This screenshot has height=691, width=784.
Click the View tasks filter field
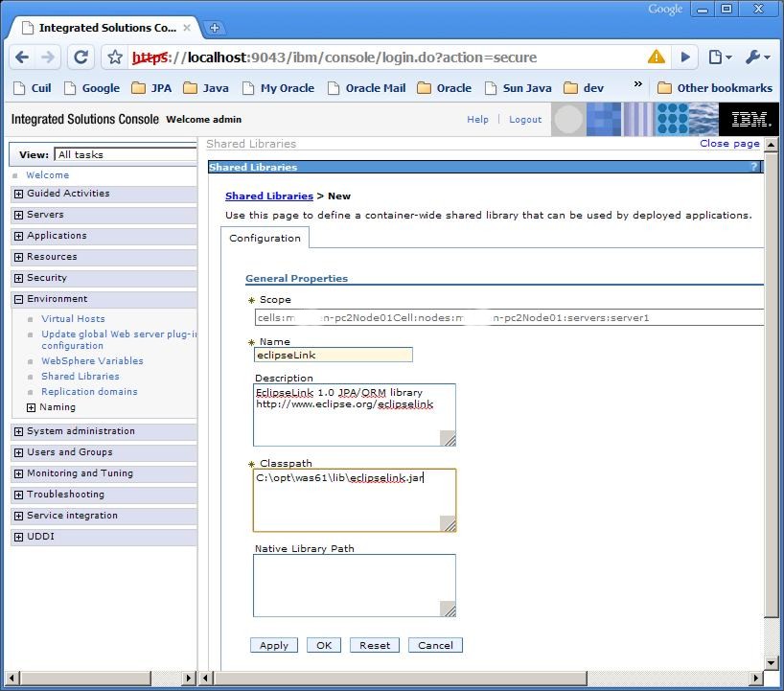(x=126, y=154)
